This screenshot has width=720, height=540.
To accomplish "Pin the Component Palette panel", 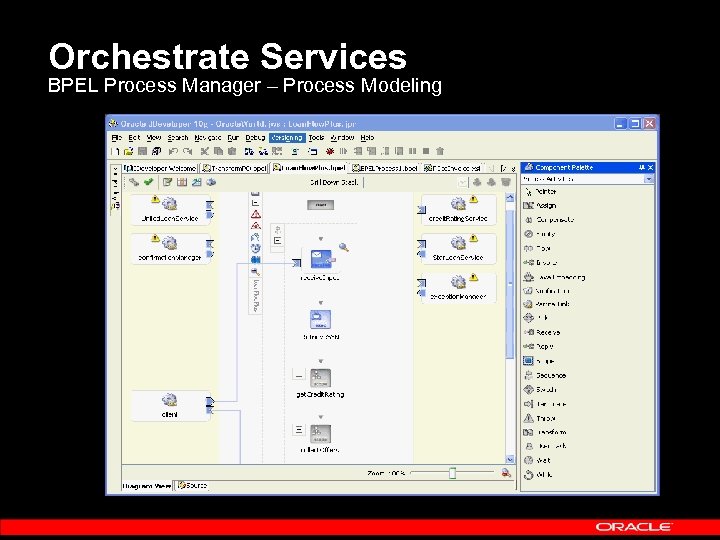I will (641, 168).
